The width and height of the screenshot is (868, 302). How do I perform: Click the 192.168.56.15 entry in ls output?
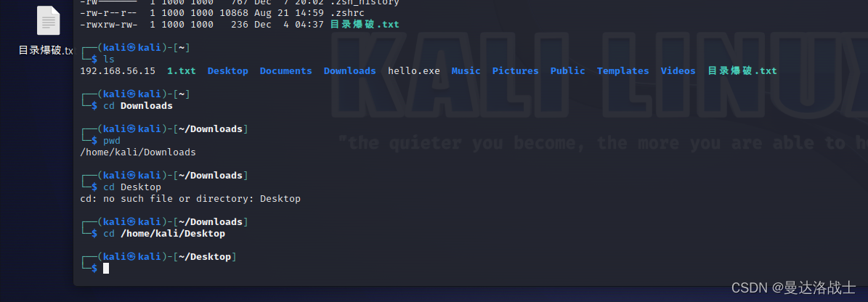pyautogui.click(x=118, y=71)
